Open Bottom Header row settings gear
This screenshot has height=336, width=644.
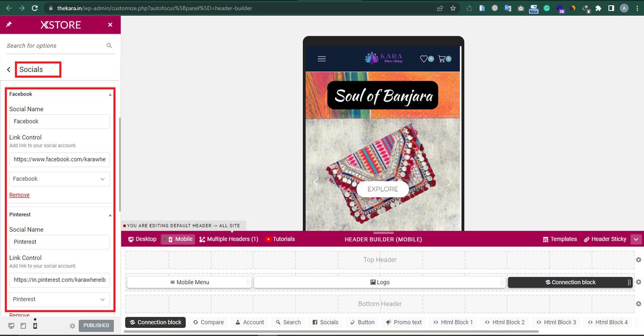tap(638, 304)
